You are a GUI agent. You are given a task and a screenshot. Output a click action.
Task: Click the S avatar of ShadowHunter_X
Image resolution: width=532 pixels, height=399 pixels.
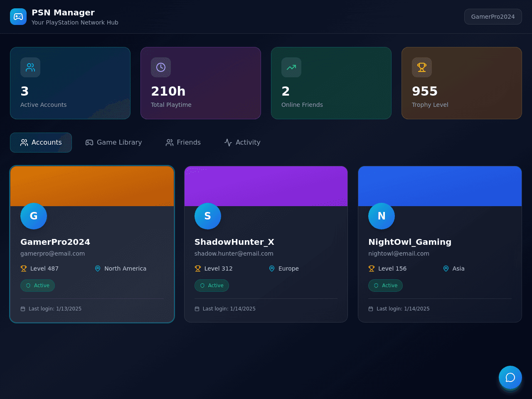[208, 216]
